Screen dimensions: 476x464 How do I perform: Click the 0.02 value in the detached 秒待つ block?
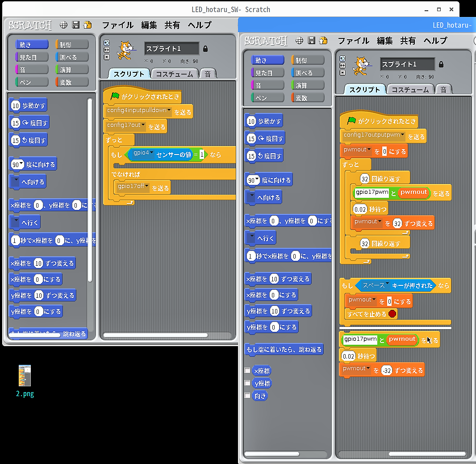point(348,356)
